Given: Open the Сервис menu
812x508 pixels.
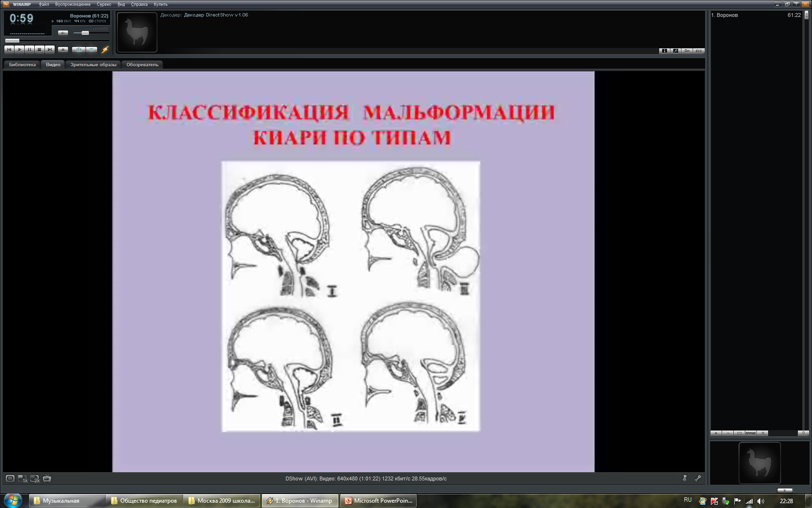Looking at the screenshot, I should (104, 4).
